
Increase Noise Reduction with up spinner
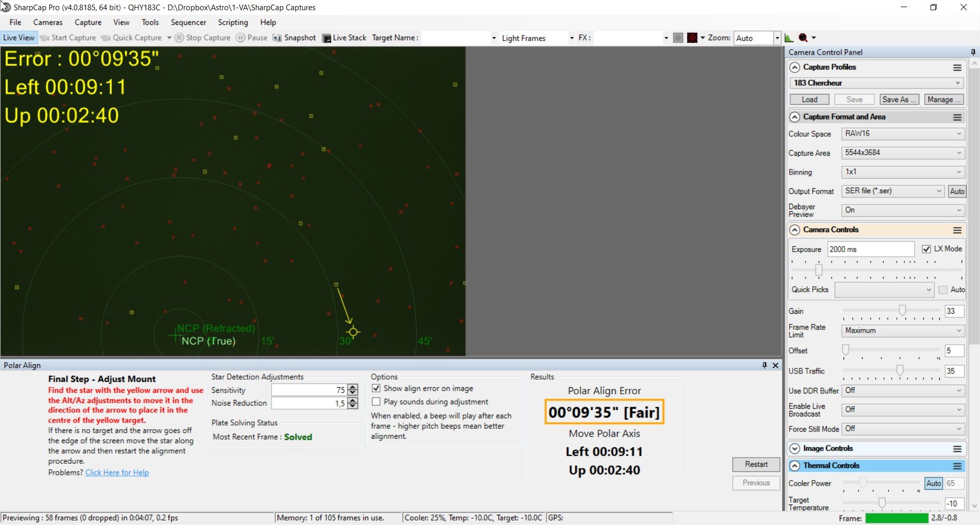(x=353, y=401)
